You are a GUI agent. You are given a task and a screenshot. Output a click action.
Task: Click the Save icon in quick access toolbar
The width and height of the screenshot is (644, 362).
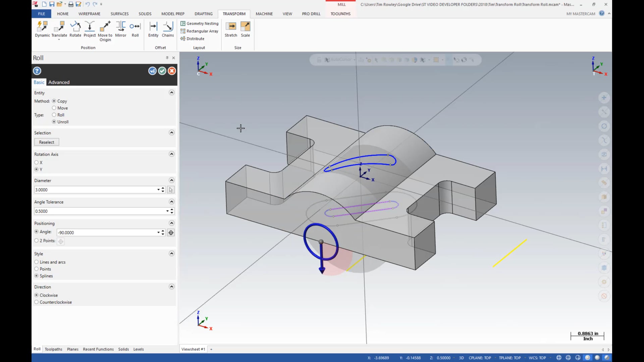[x=52, y=4]
